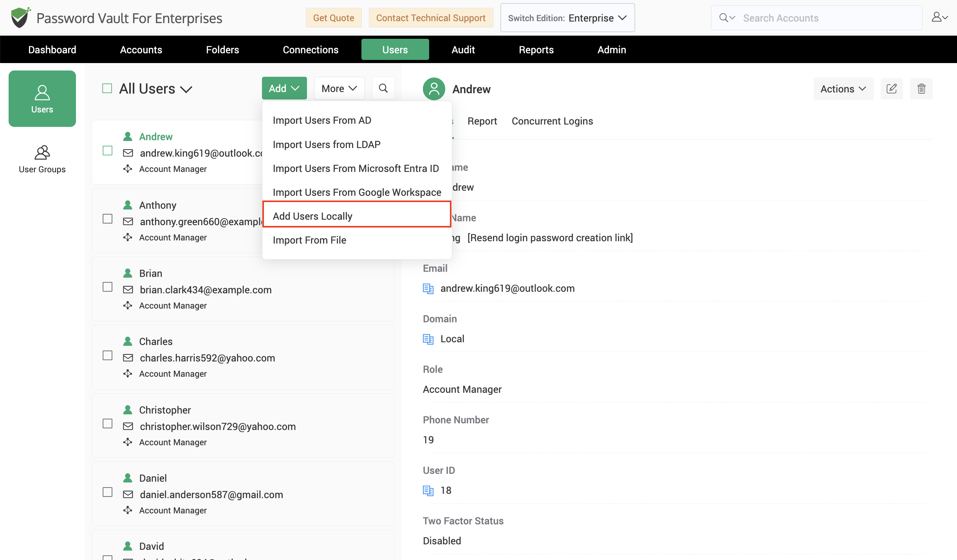Check the checkbox for user Andrew

click(x=108, y=151)
